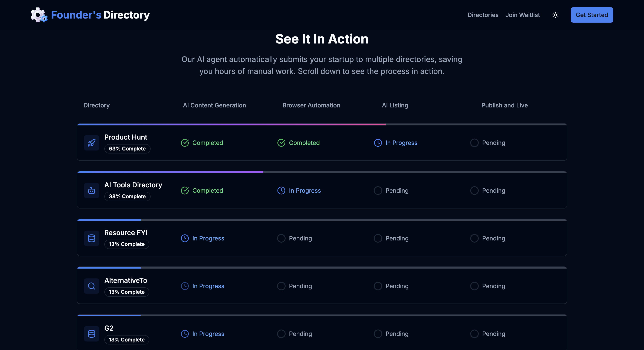Click the "63% Complete" badge
The height and width of the screenshot is (350, 644).
point(127,149)
